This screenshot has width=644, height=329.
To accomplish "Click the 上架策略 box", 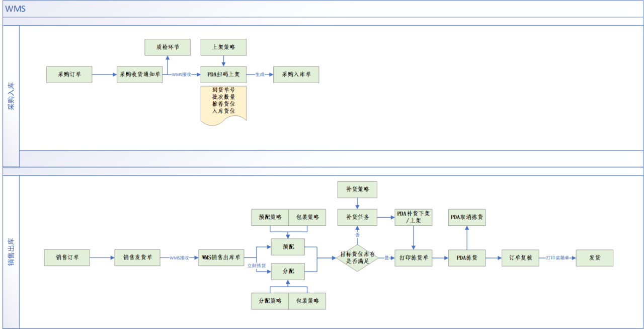I will (223, 47).
